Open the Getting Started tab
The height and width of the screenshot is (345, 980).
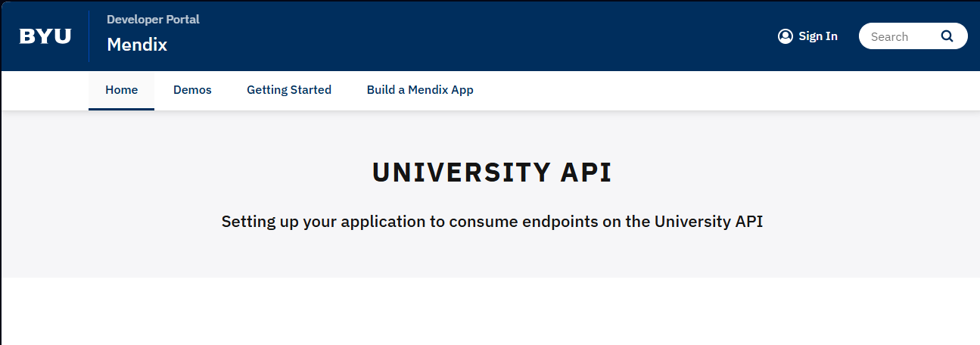[x=289, y=90]
